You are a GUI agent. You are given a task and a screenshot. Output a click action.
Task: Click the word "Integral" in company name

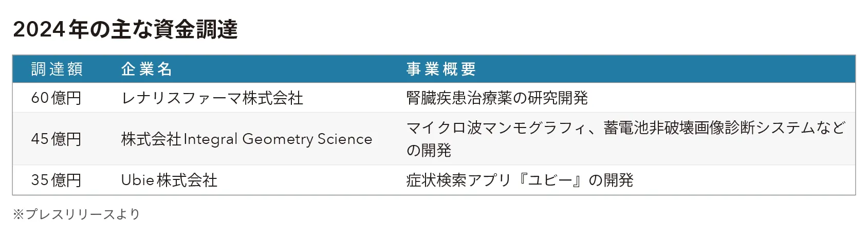point(210,139)
